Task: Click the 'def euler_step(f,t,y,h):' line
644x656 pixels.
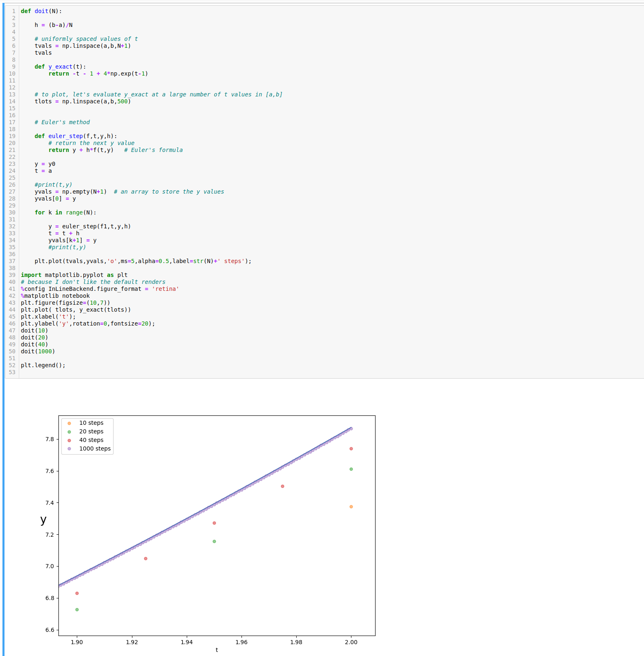Action: (x=76, y=136)
